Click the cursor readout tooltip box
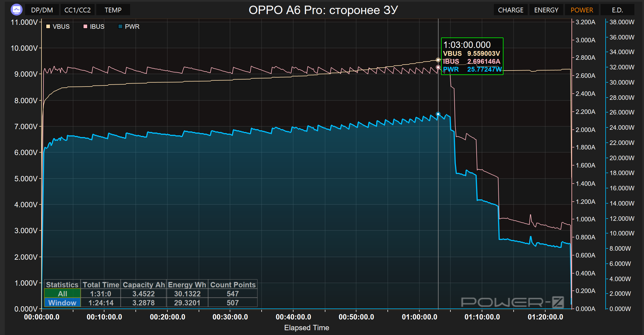The image size is (644, 335). (x=472, y=56)
